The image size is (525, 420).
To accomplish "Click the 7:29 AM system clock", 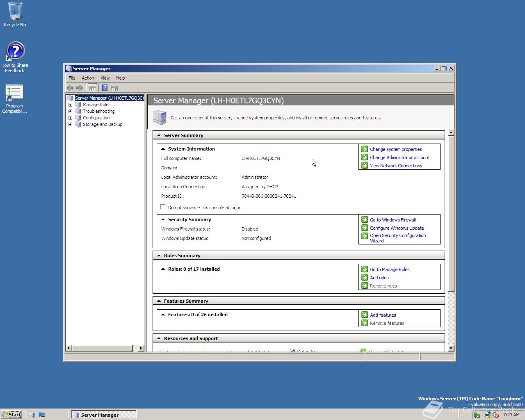I will point(511,415).
